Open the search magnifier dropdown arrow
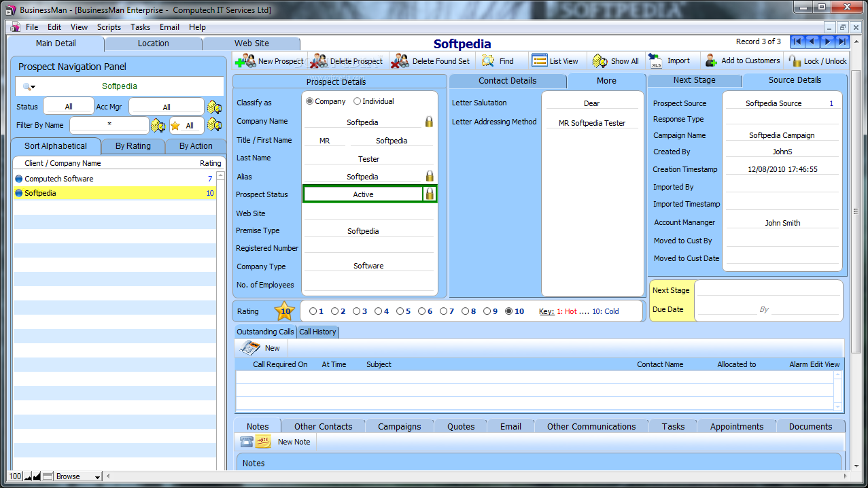The height and width of the screenshot is (488, 868). click(x=33, y=88)
